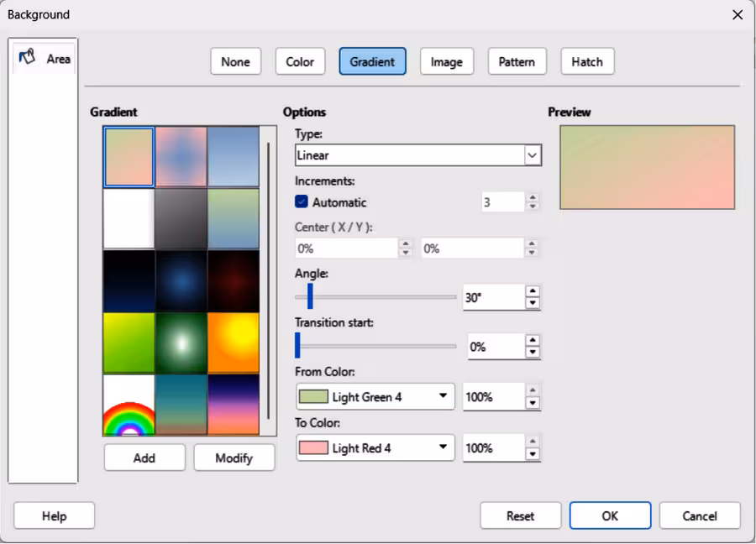Pick the green-to-pink gradient thumbnail
The image size is (756, 544).
click(x=129, y=157)
